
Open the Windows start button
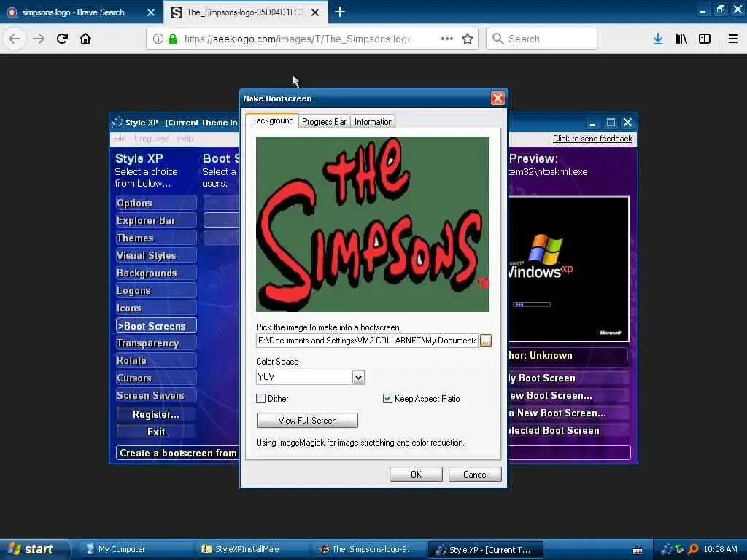34,549
